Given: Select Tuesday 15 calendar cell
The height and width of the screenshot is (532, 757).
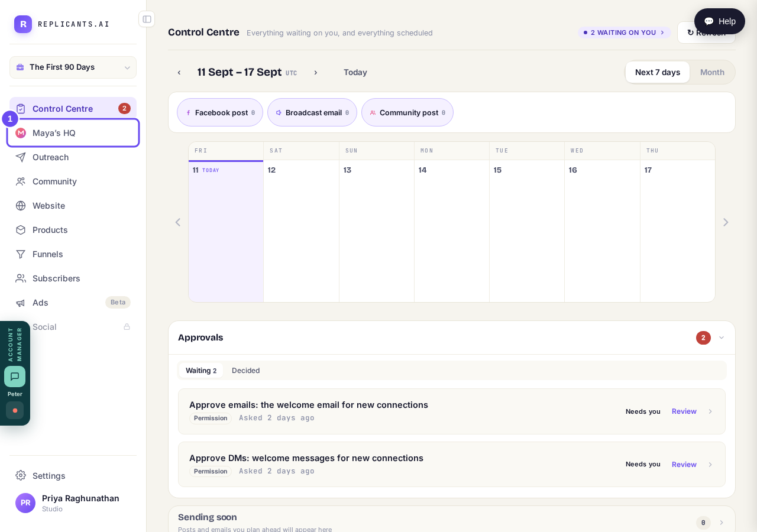Looking at the screenshot, I should click(x=527, y=231).
